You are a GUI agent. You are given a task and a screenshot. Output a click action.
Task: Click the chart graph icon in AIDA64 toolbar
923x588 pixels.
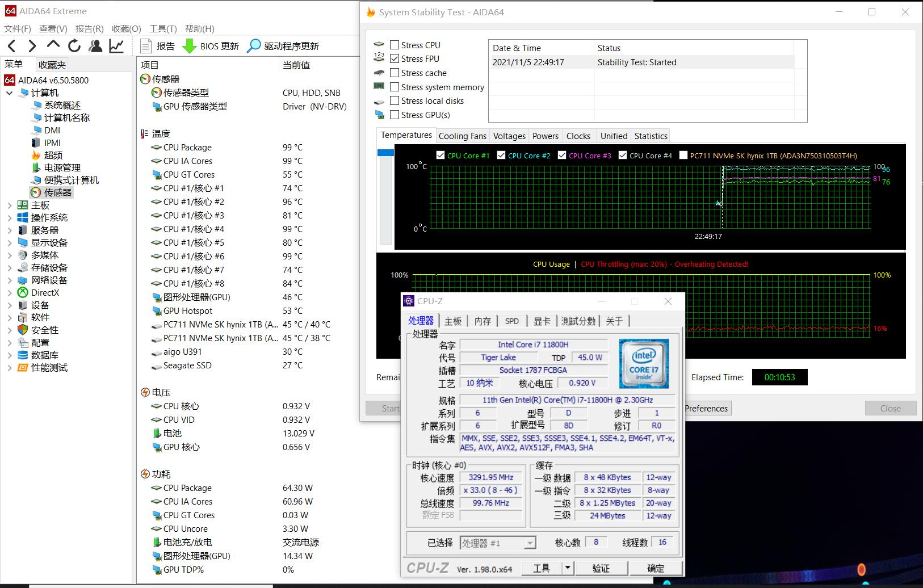point(116,46)
